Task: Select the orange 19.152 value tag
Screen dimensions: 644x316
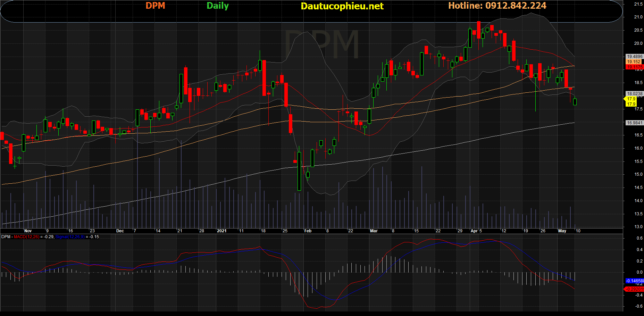Action: (634, 62)
